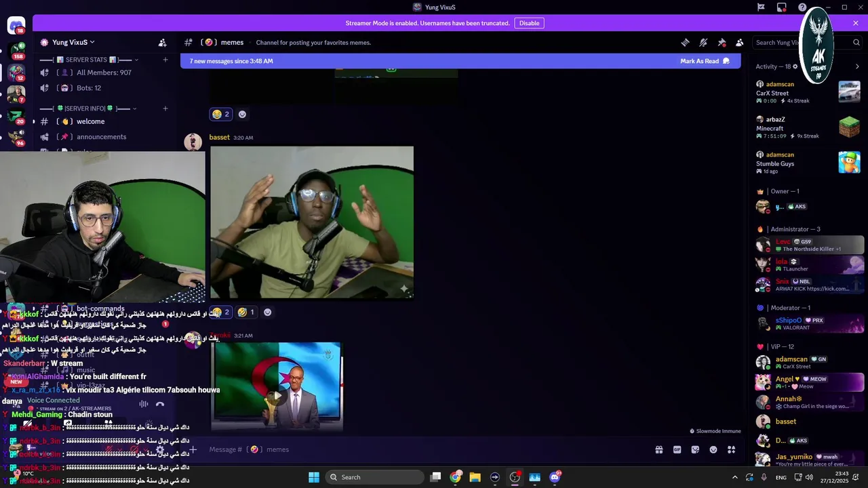Jump to 7 new messages since 3:48 AM

231,61
